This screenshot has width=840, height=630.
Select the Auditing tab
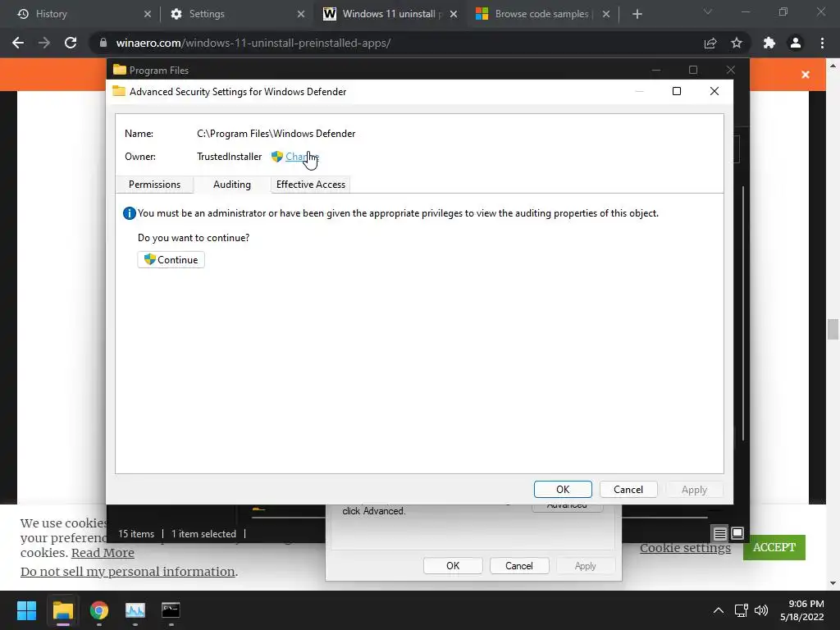232,185
